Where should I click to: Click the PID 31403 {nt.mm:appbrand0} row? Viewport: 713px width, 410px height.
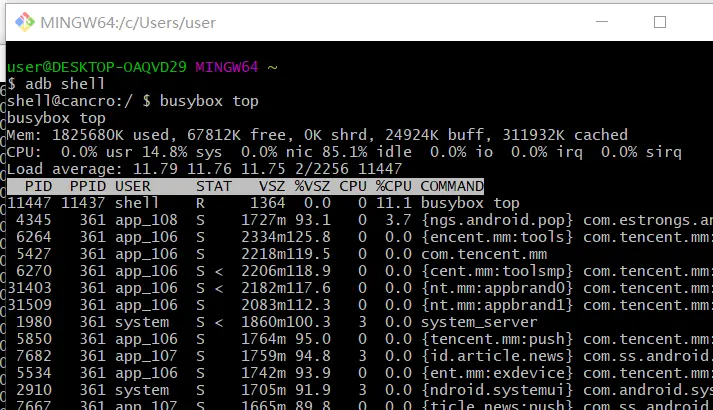click(360, 288)
